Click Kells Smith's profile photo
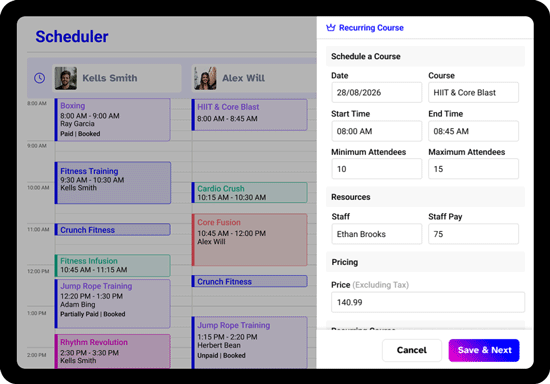This screenshot has height=384, width=550. tap(66, 78)
